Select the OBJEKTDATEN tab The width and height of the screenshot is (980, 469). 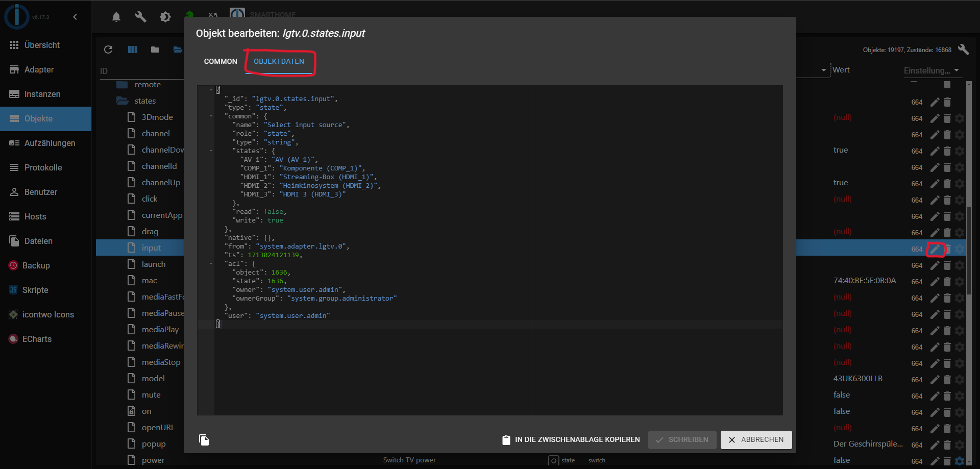coord(279,61)
